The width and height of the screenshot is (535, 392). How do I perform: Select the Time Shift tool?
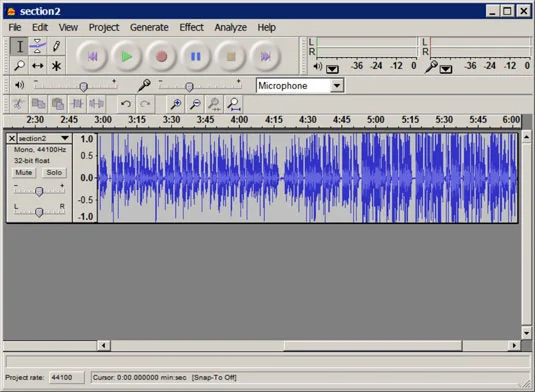[38, 65]
